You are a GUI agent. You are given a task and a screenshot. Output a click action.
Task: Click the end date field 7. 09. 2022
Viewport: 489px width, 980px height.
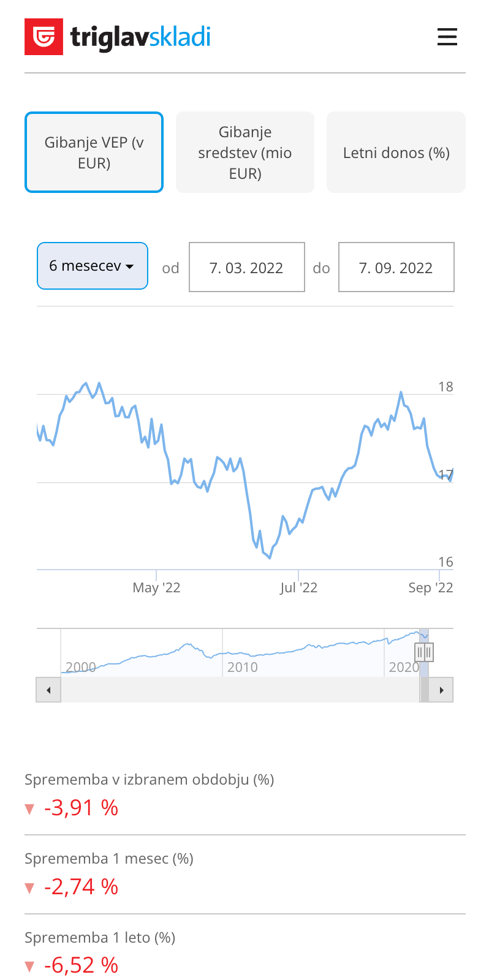396,268
